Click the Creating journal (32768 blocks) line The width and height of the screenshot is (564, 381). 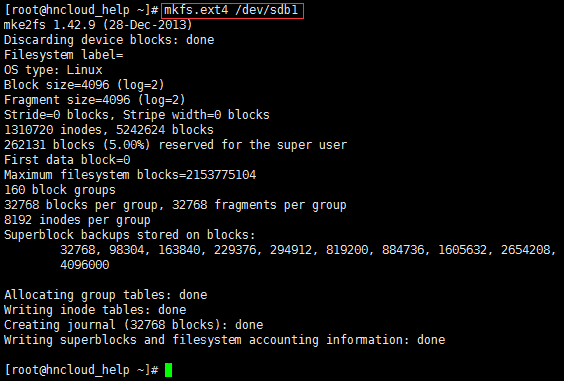(133, 325)
